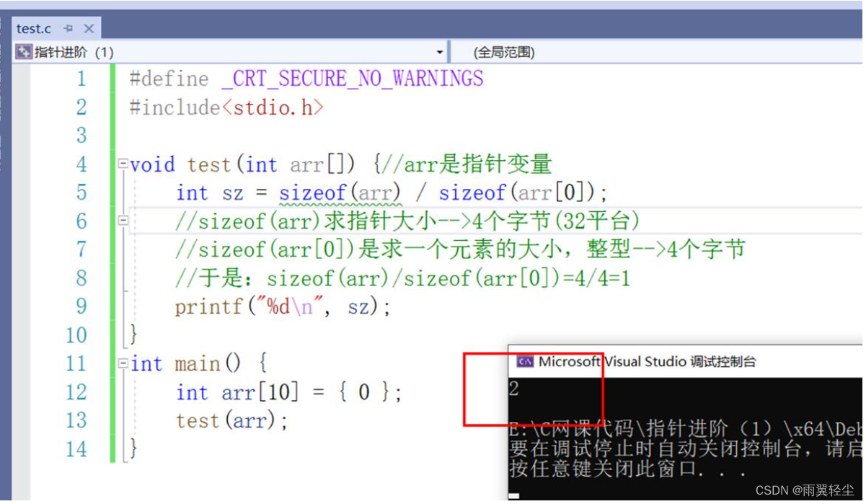
Task: Click the output value 2 in the console
Action: pyautogui.click(x=514, y=390)
